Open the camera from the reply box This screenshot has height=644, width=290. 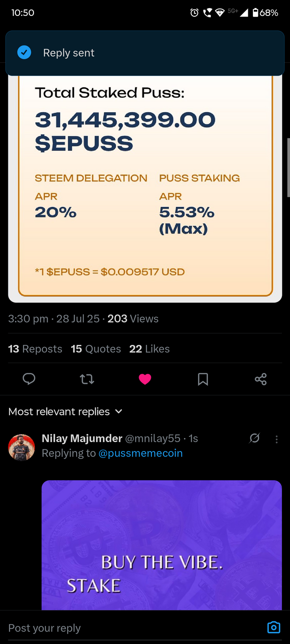(274, 628)
